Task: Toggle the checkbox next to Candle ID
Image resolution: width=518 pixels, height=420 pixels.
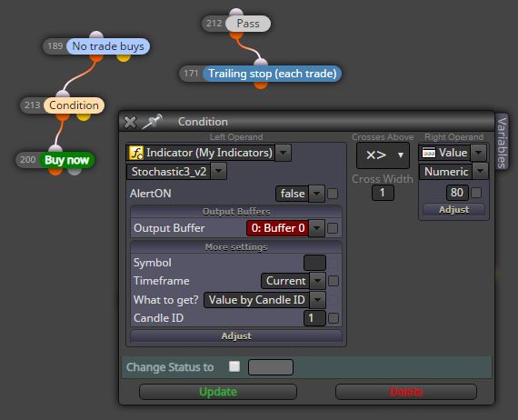Action: click(334, 318)
